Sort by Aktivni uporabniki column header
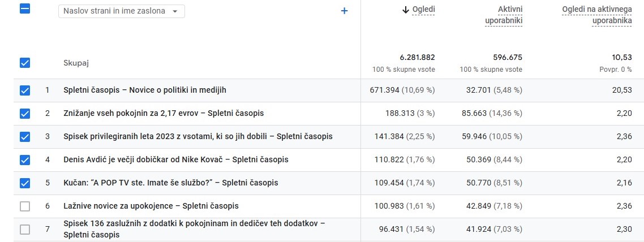Image resolution: width=644 pixels, height=242 pixels. (x=503, y=15)
